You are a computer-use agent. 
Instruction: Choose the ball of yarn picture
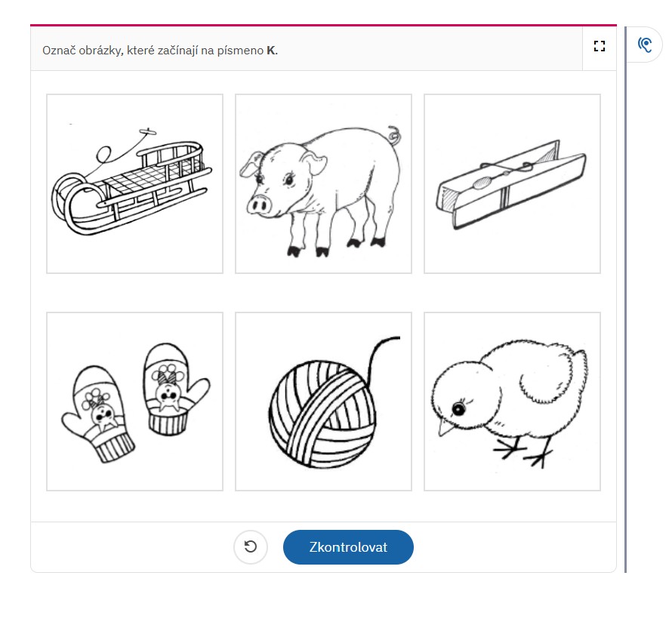[323, 402]
